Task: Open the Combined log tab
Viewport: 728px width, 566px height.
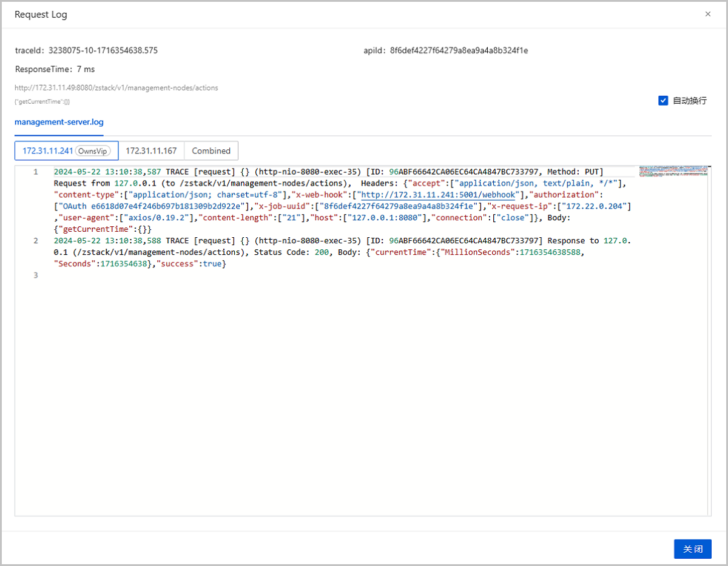Action: coord(211,150)
